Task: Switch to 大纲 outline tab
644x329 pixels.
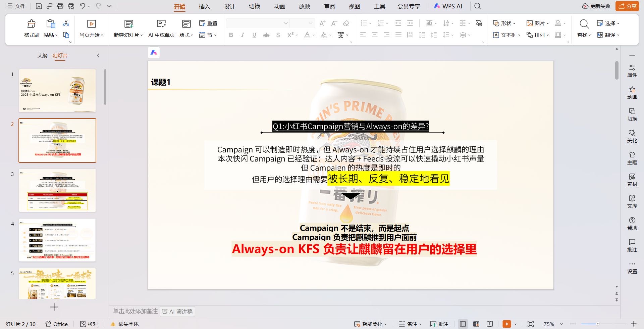Action: (42, 55)
